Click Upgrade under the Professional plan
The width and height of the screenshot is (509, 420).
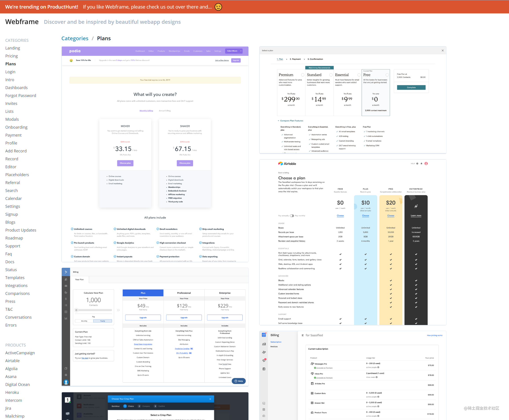click(184, 318)
